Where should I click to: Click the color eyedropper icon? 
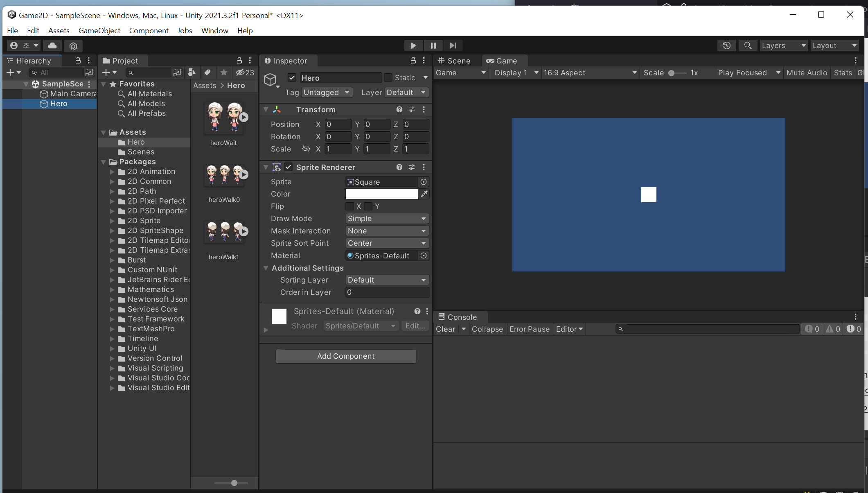coord(424,194)
